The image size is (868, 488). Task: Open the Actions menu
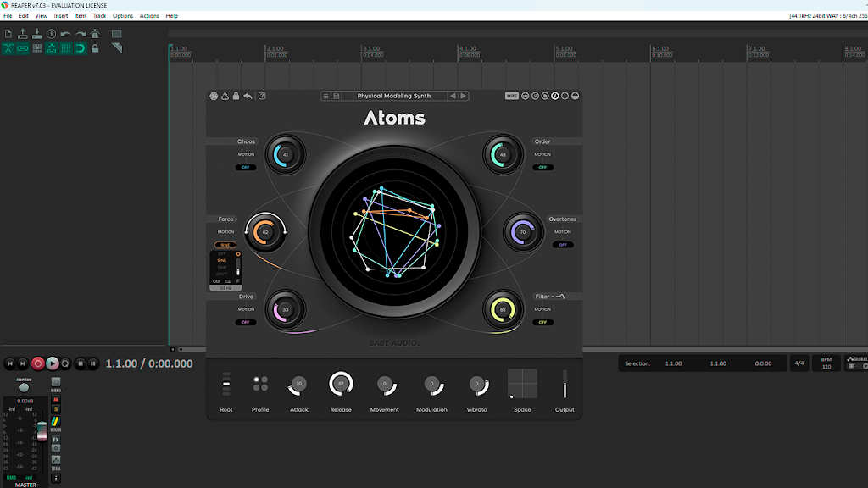[149, 16]
